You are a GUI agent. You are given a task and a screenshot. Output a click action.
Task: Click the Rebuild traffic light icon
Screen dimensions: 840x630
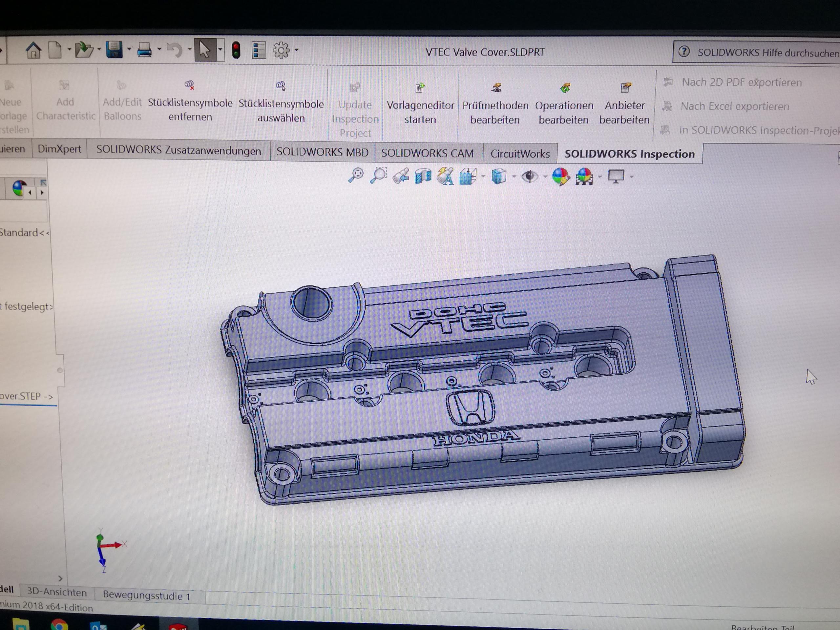click(x=236, y=50)
